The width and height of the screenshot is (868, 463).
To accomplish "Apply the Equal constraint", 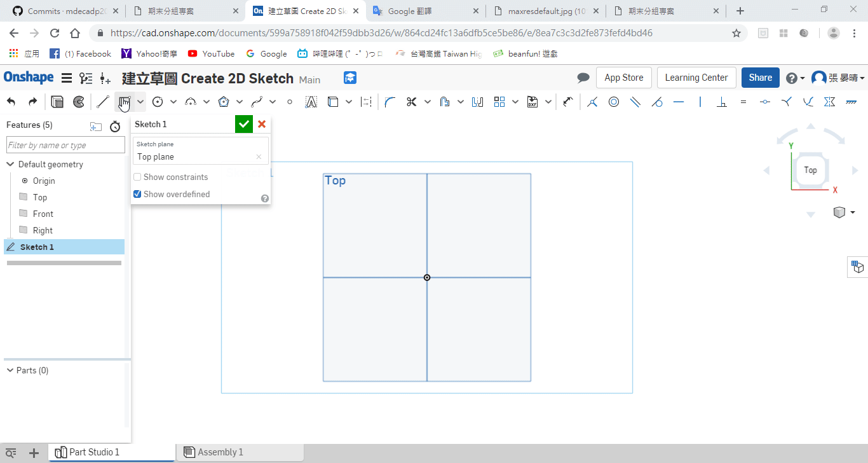I will tap(743, 102).
